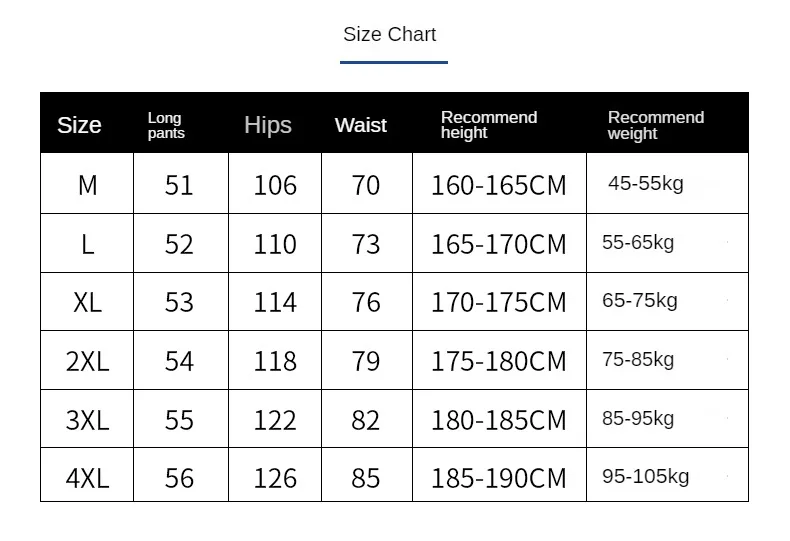Choose the 2XL size cell
790x541 pixels.
click(x=88, y=362)
